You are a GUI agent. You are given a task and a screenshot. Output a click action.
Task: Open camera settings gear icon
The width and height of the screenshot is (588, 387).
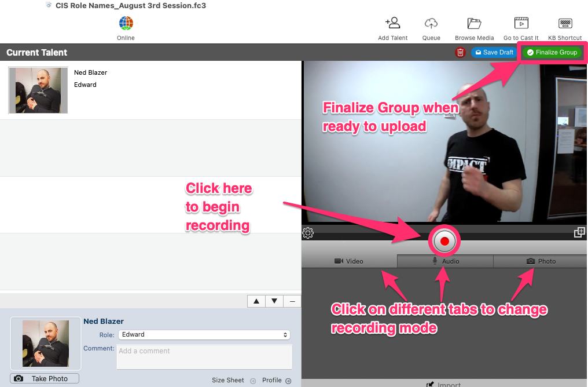[x=308, y=233]
